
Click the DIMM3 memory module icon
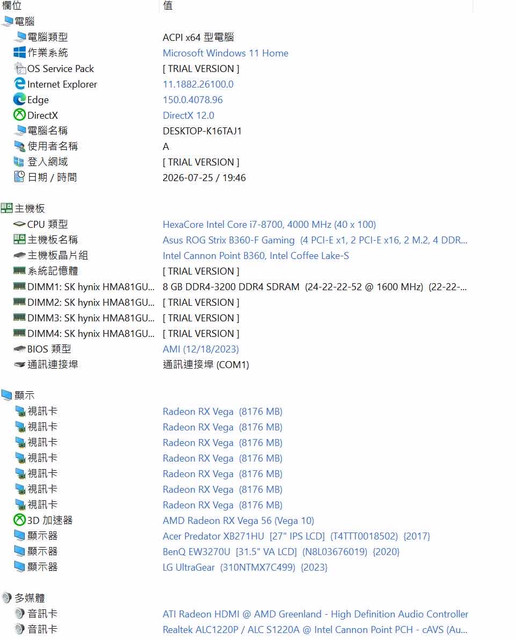click(x=20, y=317)
